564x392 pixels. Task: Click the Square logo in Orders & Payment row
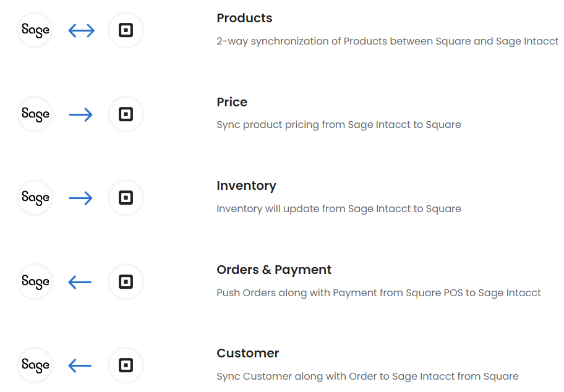[126, 282]
